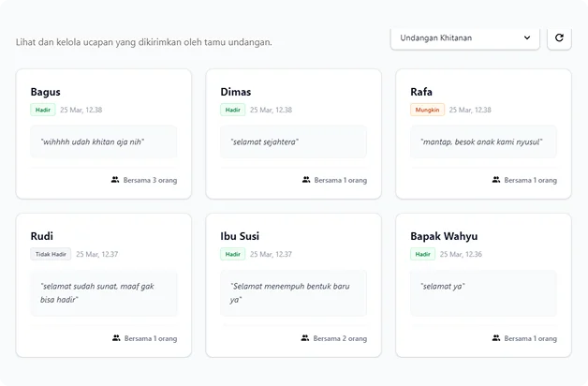
Task: Click the Mungkin badge on Rafa card
Action: (x=427, y=110)
